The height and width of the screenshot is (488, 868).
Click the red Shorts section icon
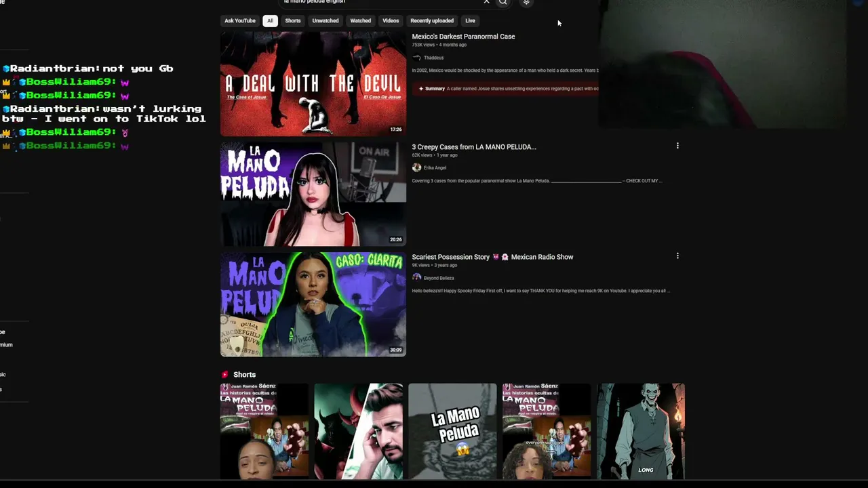pyautogui.click(x=225, y=374)
